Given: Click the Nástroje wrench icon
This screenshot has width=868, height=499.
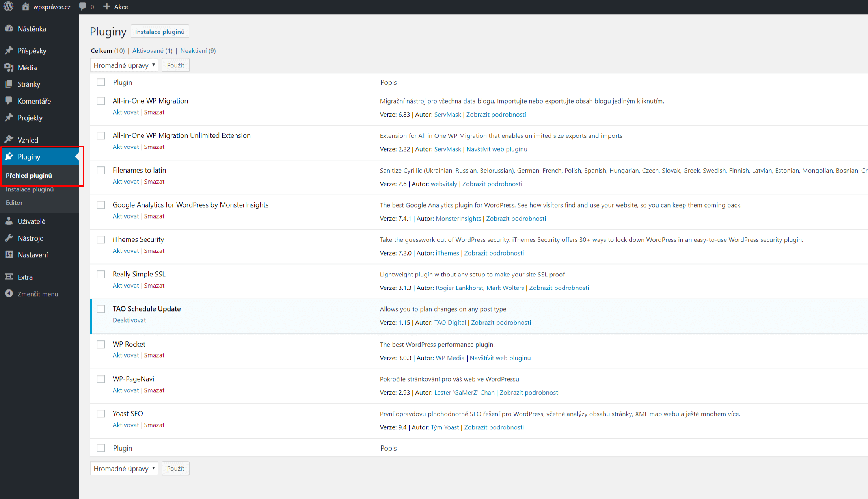Looking at the screenshot, I should (x=9, y=238).
